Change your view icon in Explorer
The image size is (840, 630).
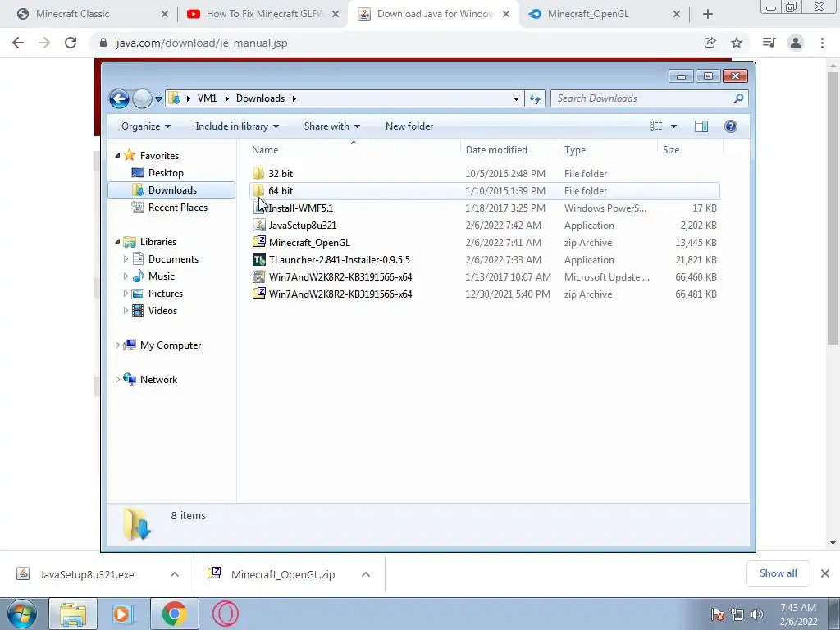click(656, 126)
